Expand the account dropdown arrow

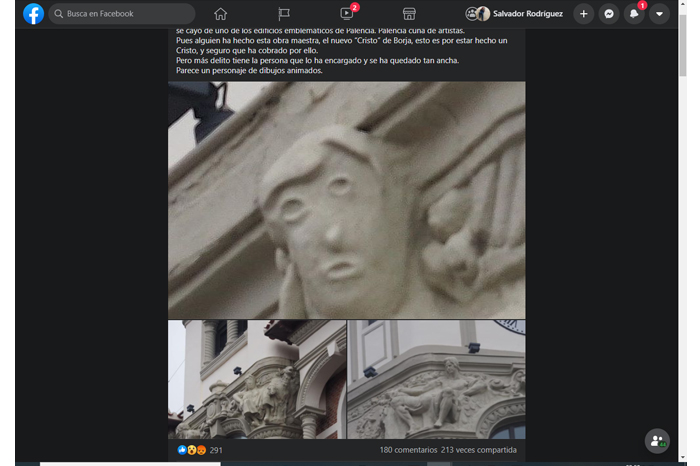point(659,14)
